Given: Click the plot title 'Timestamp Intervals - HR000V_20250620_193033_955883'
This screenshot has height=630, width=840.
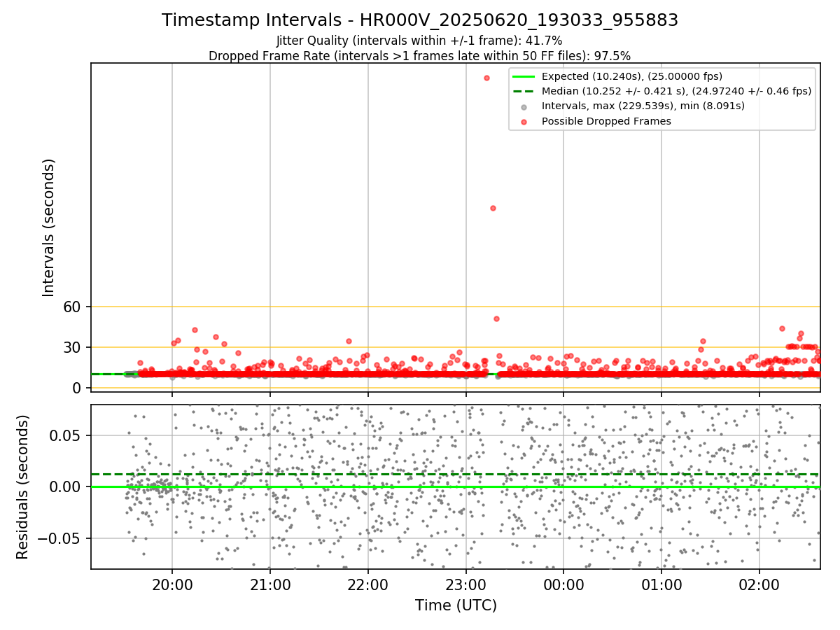Looking at the screenshot, I should [420, 20].
